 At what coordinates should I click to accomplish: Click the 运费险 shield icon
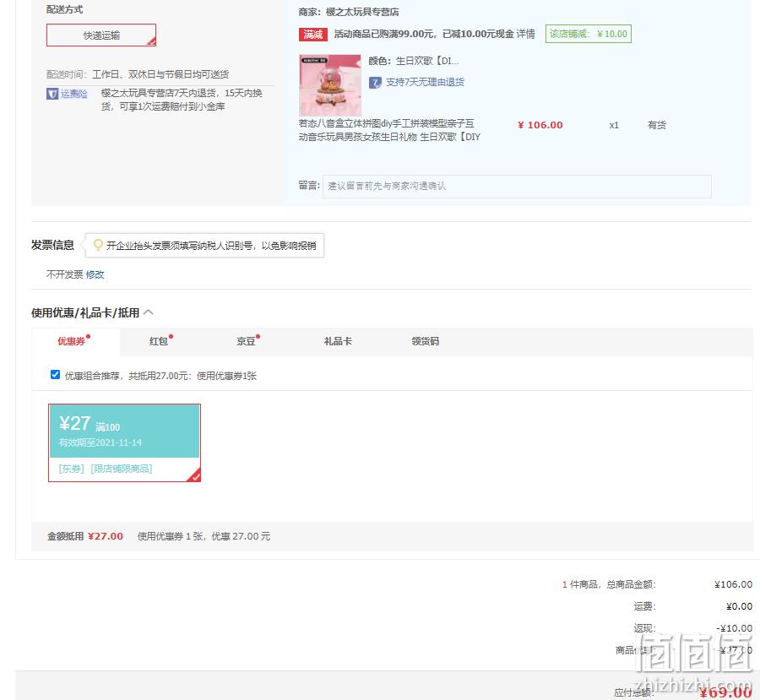pos(52,94)
